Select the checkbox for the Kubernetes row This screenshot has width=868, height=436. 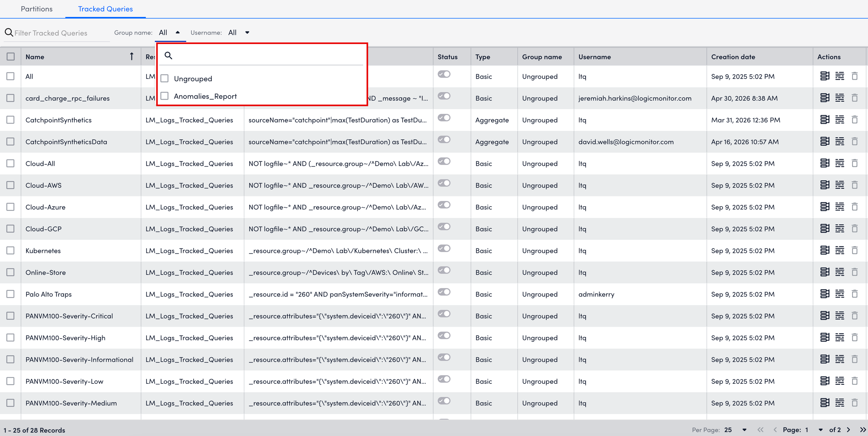pyautogui.click(x=11, y=251)
